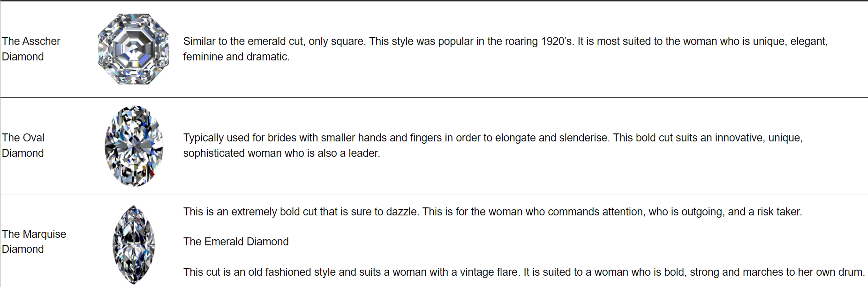This screenshot has height=287, width=868.
Task: Select 'The Oval Diamond' row label
Action: coord(23,145)
